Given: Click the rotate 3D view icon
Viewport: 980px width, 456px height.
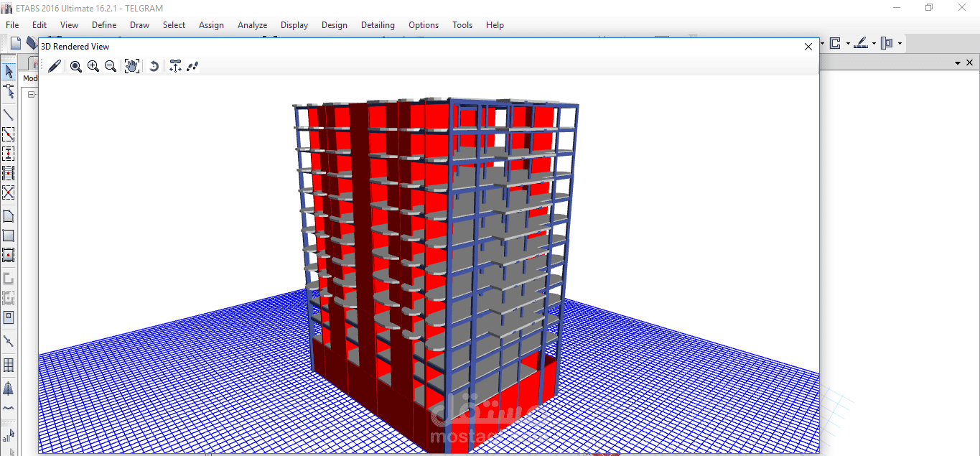Looking at the screenshot, I should (154, 66).
